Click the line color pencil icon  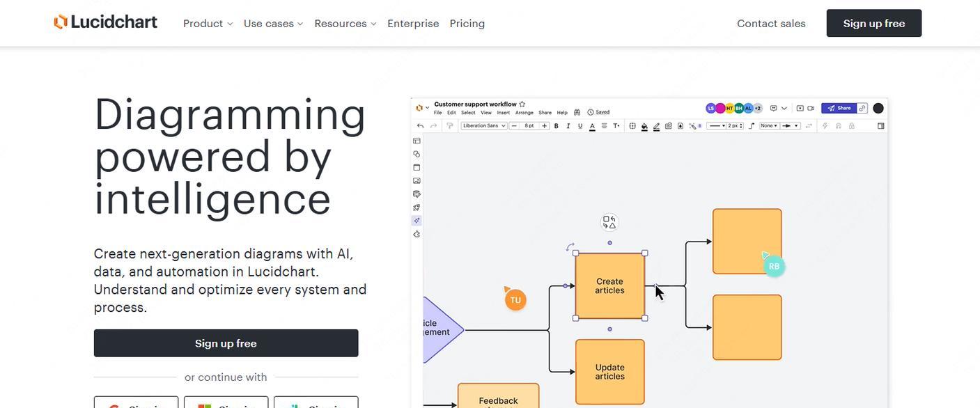[656, 126]
